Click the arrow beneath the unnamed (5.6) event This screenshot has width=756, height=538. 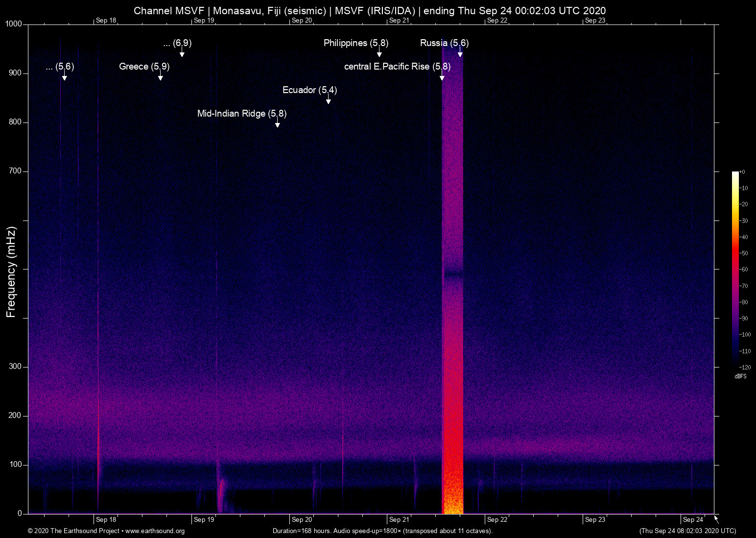(64, 76)
